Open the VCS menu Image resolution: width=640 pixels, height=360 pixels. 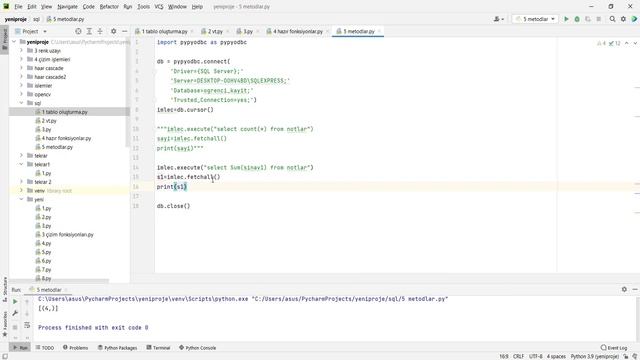[159, 7]
